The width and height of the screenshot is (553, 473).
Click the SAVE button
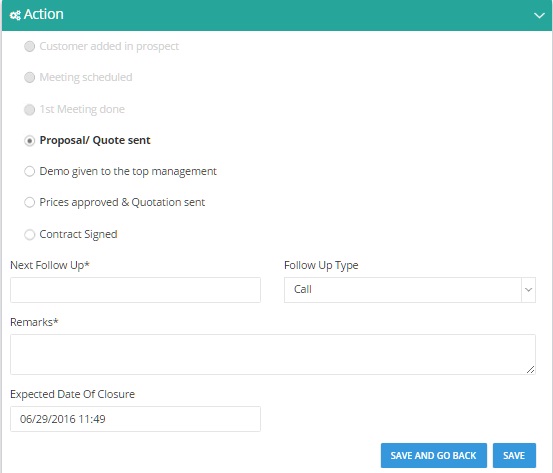pyautogui.click(x=514, y=456)
